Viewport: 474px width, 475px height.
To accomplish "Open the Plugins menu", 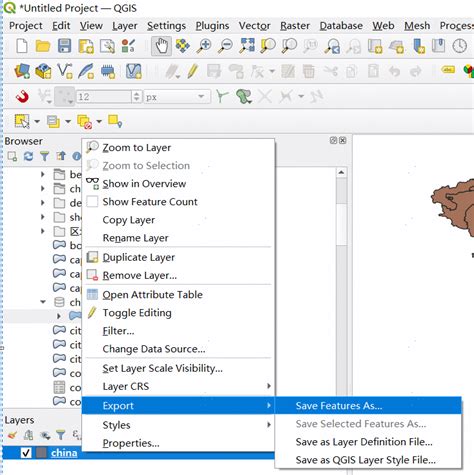I will point(212,26).
